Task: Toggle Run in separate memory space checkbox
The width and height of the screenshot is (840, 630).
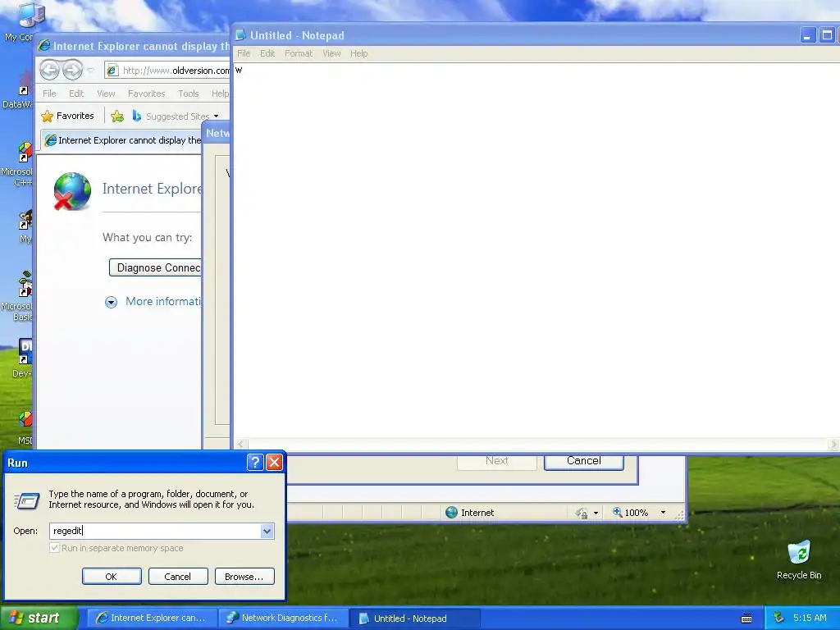Action: click(x=54, y=548)
